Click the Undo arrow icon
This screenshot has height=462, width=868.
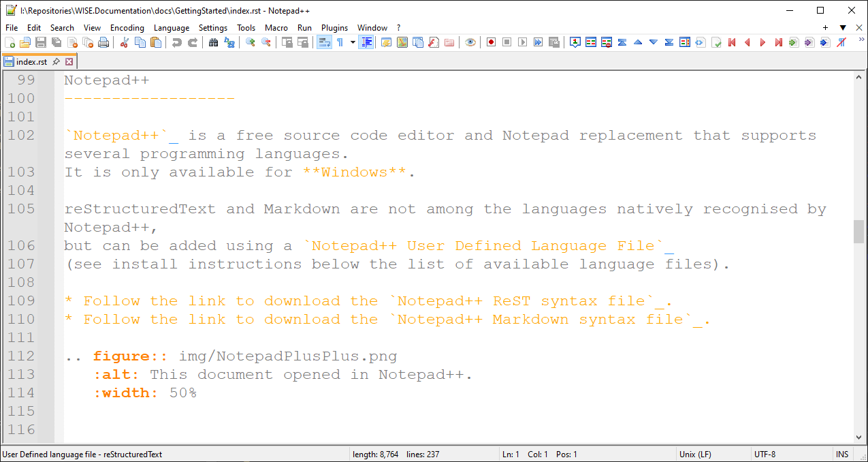[177, 42]
